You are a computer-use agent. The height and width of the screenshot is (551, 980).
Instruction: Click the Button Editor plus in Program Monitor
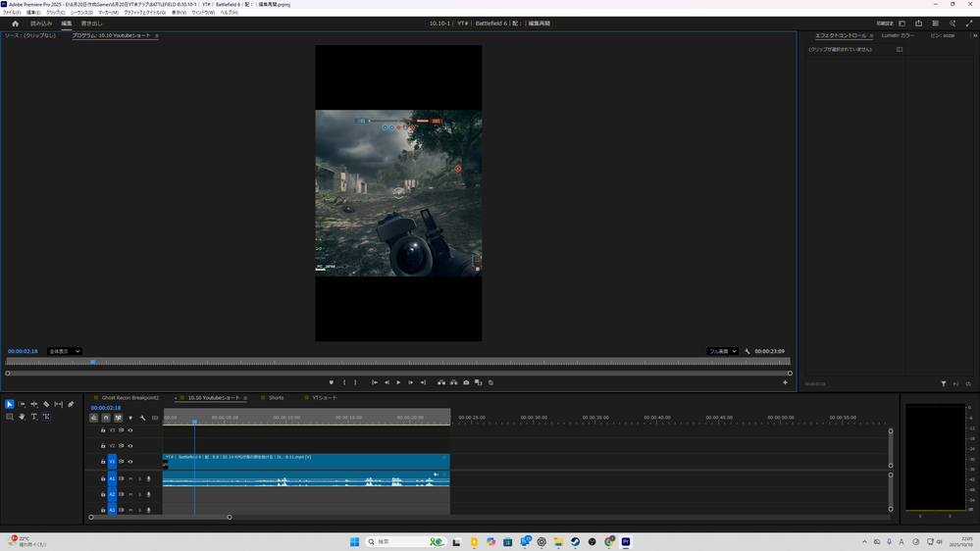coord(785,383)
